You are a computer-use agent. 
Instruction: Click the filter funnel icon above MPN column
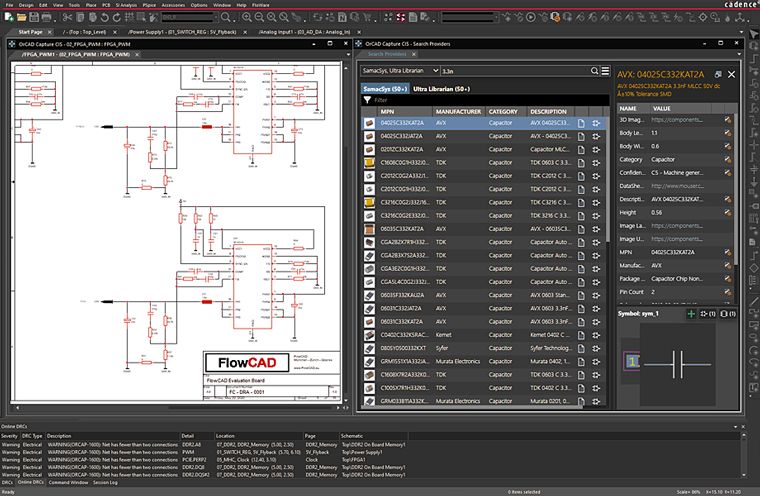pyautogui.click(x=367, y=98)
